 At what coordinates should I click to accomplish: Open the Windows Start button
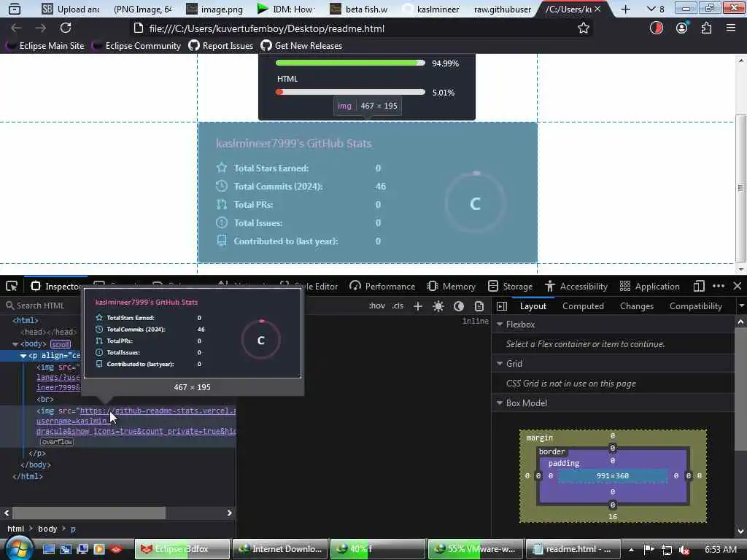point(19,548)
